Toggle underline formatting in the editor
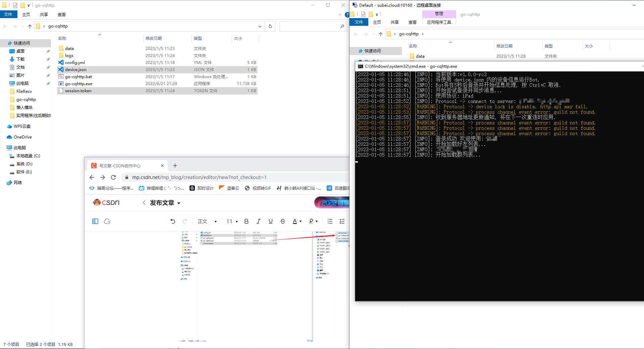This screenshot has height=349, width=644. (270, 221)
